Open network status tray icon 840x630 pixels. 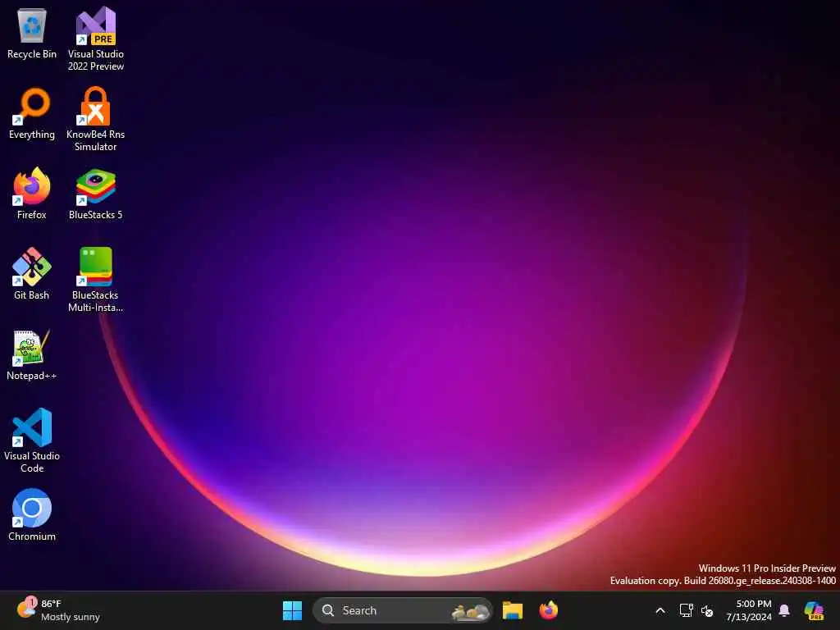tap(687, 610)
